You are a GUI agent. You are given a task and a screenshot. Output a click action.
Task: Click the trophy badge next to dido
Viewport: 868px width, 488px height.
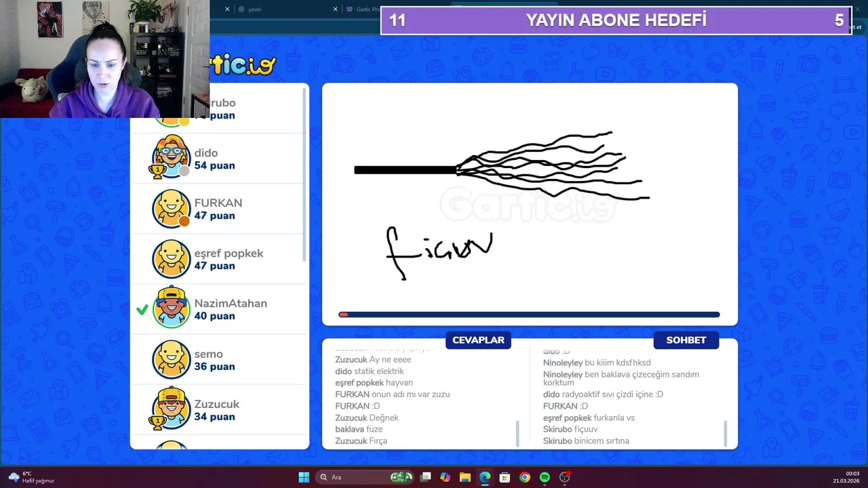(x=157, y=172)
